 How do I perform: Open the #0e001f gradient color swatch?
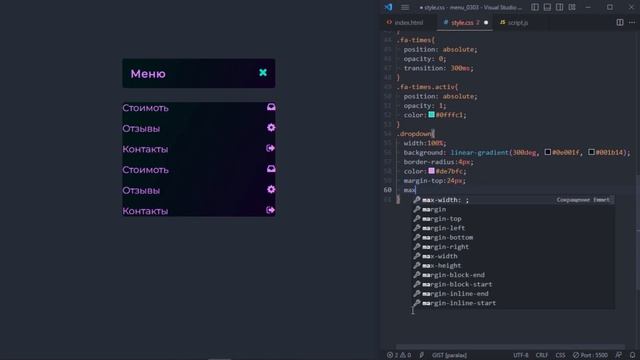[x=548, y=152]
